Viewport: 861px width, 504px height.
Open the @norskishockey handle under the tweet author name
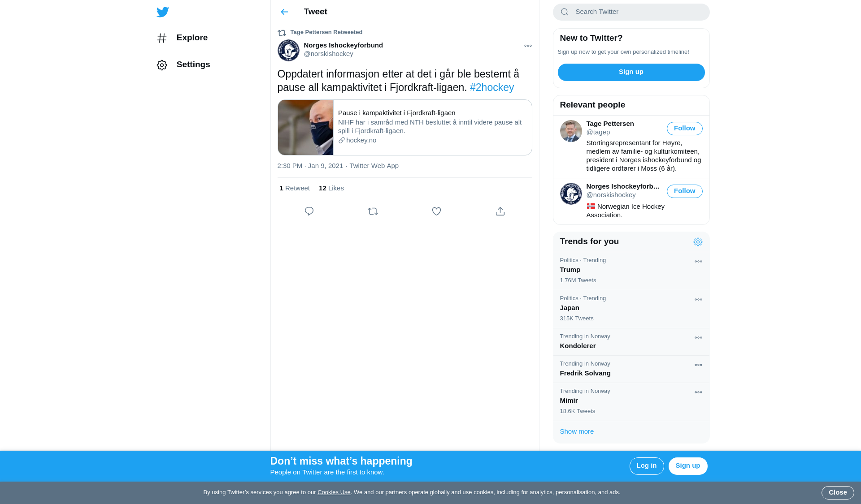[328, 54]
